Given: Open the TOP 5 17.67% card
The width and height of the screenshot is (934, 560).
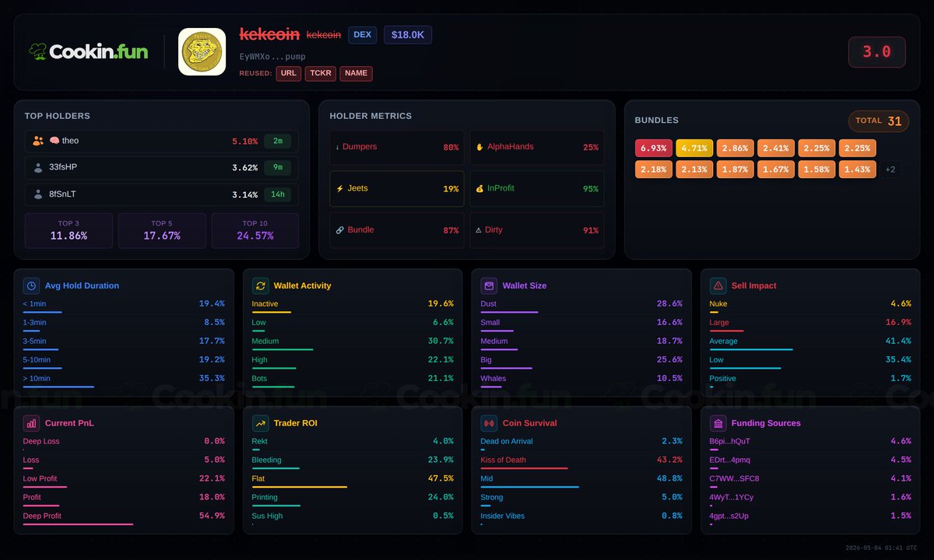Looking at the screenshot, I should 162,231.
